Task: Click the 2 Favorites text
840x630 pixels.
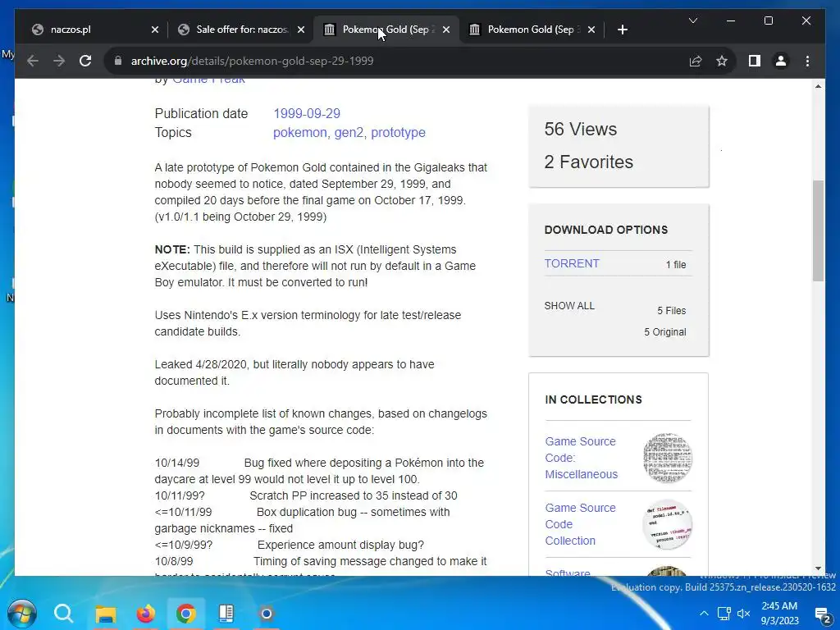Action: point(589,162)
